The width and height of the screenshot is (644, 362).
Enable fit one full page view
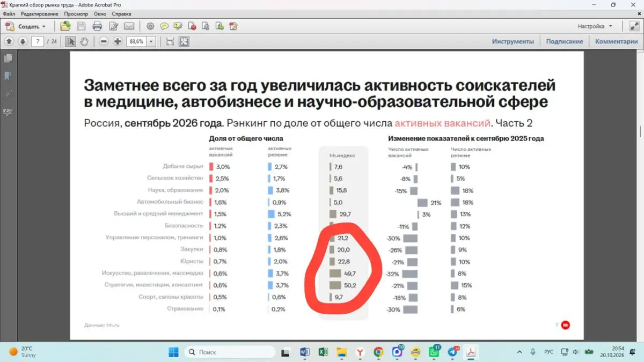184,41
